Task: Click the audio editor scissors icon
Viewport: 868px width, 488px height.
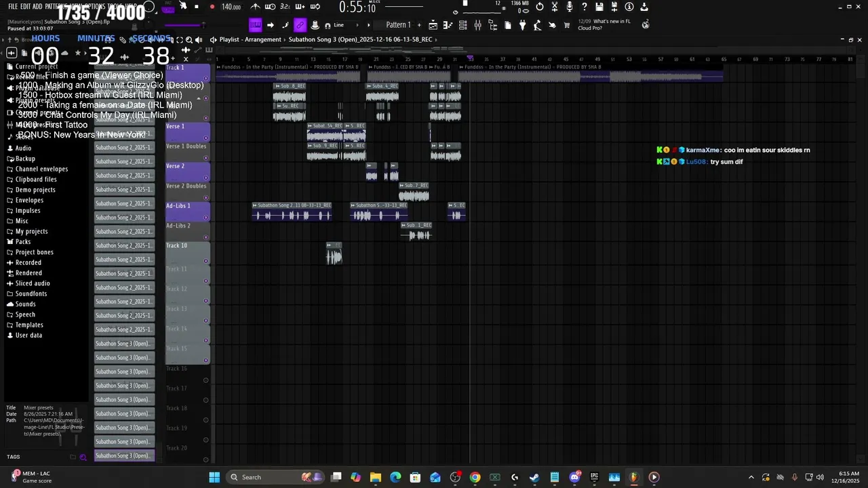Action: tap(554, 7)
